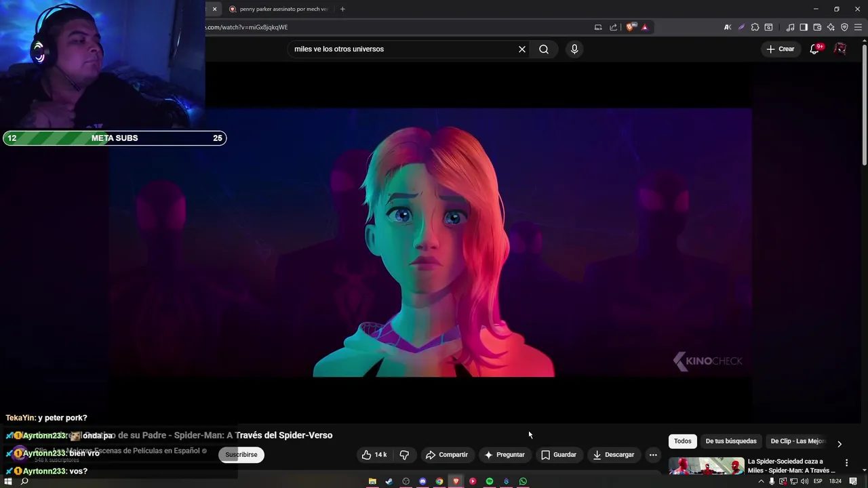Open the browser hamburger main menu
868x488 pixels.
pos(858,27)
